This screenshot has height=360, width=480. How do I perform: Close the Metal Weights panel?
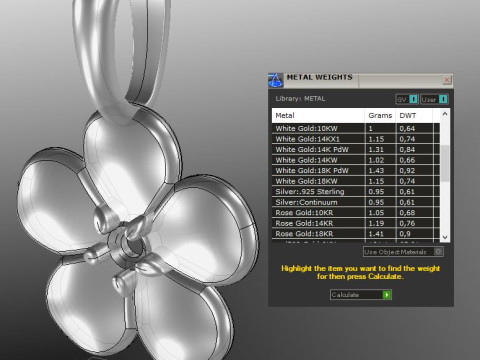point(447,80)
